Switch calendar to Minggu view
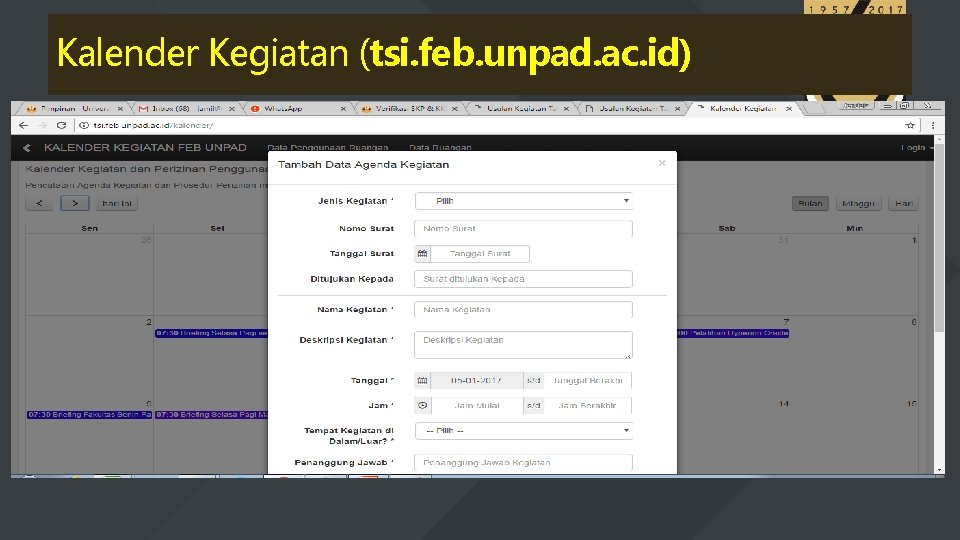The width and height of the screenshot is (960, 540). pyautogui.click(x=858, y=203)
